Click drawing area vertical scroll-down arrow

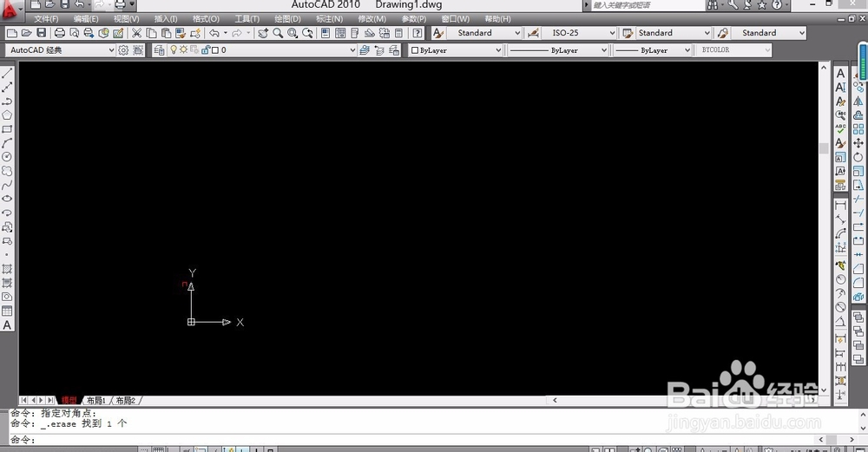click(x=824, y=390)
